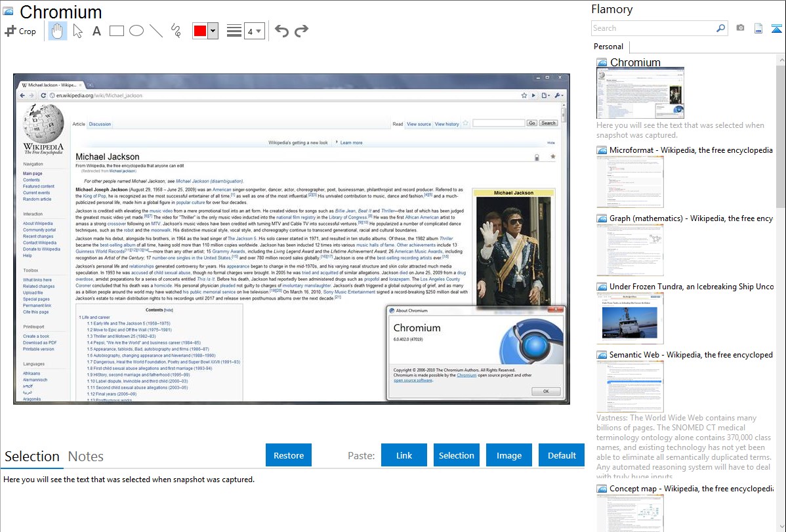
Task: Pick the rectangle shape tool
Action: [116, 31]
